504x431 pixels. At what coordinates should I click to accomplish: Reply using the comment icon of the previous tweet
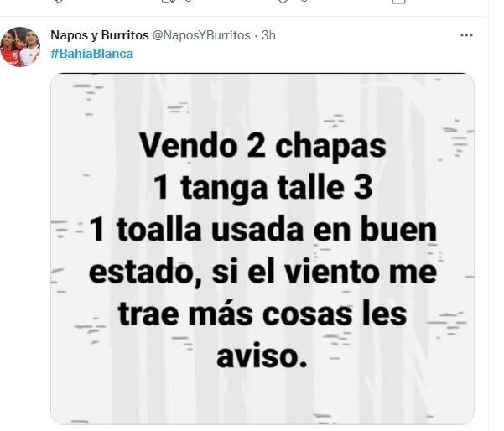click(60, 1)
